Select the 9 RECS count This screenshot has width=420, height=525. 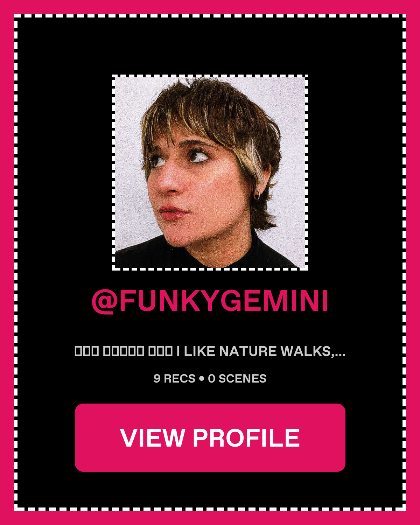click(x=174, y=379)
